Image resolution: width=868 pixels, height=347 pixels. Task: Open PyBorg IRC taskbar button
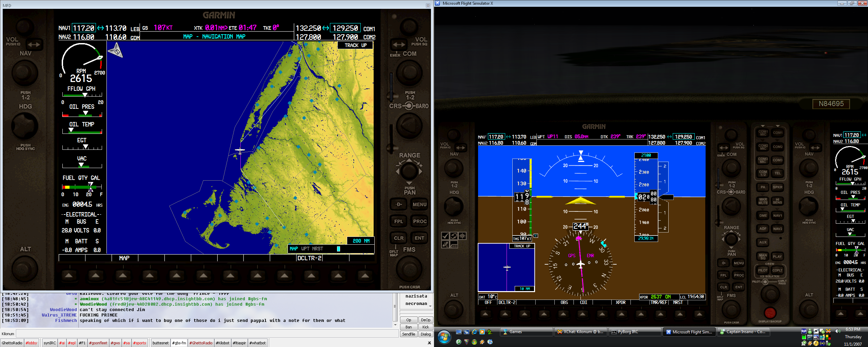click(x=635, y=332)
